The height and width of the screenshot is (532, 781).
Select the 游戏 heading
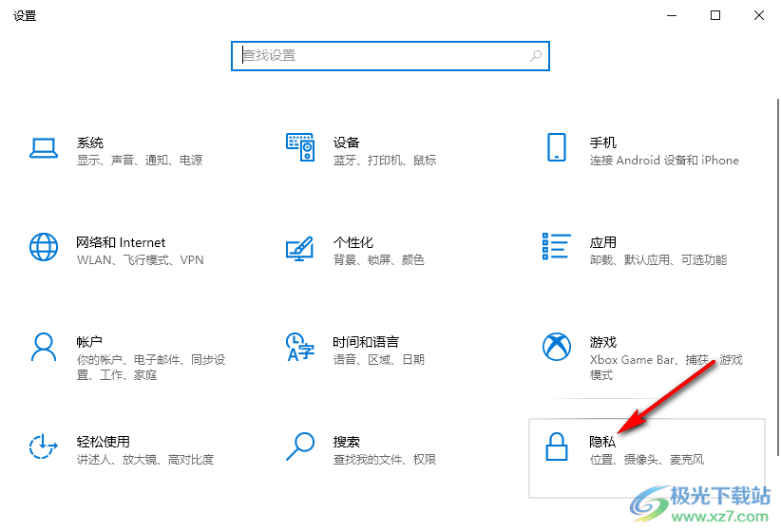(603, 342)
